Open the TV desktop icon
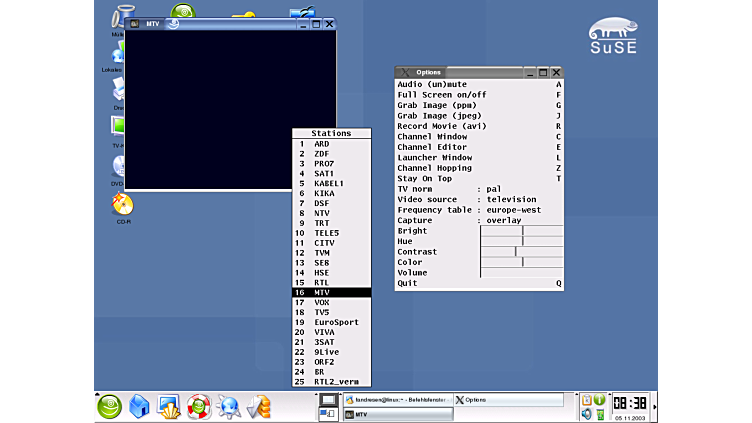Image resolution: width=752 pixels, height=423 pixels. coord(119,128)
